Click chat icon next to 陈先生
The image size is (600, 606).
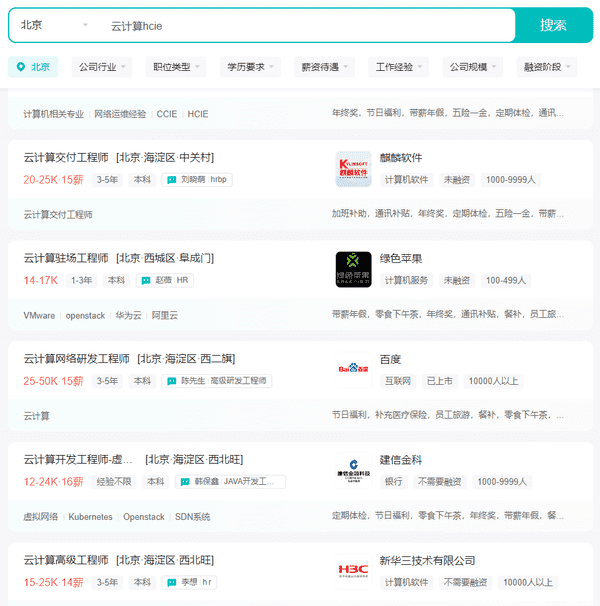pos(171,381)
